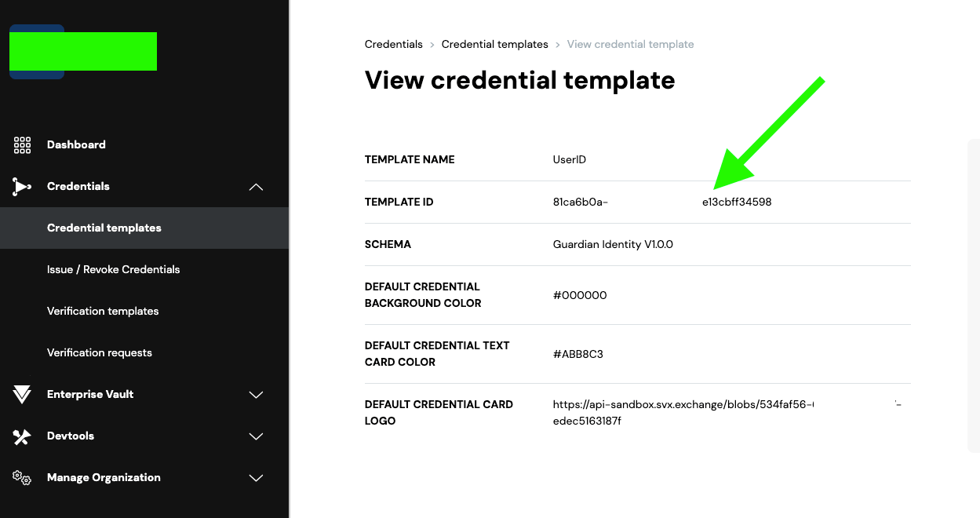980x518 pixels.
Task: Open Verification requests page
Action: (100, 352)
